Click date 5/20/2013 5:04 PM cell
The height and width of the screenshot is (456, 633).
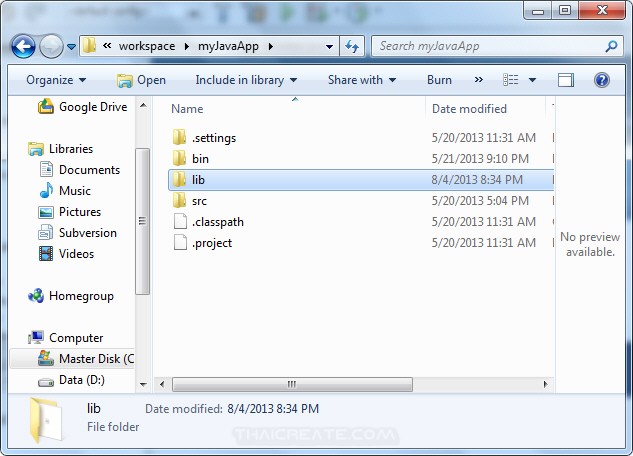tap(480, 201)
